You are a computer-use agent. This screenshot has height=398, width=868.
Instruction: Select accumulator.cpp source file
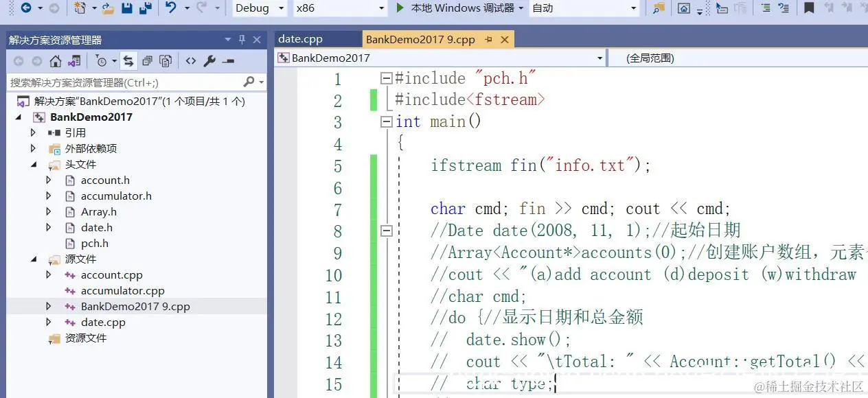pyautogui.click(x=122, y=290)
